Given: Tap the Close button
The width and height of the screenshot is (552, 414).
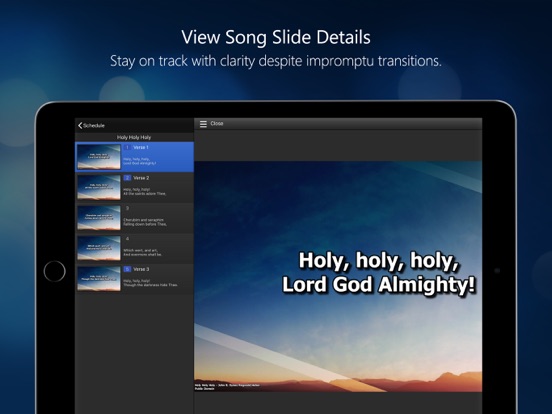Looking at the screenshot, I should (217, 124).
